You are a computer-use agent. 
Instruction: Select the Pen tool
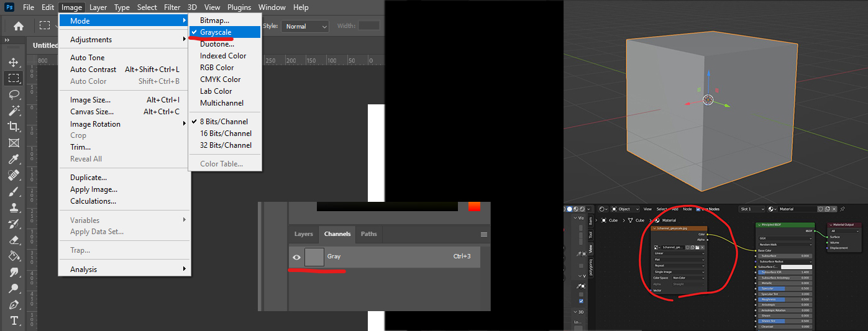point(13,304)
